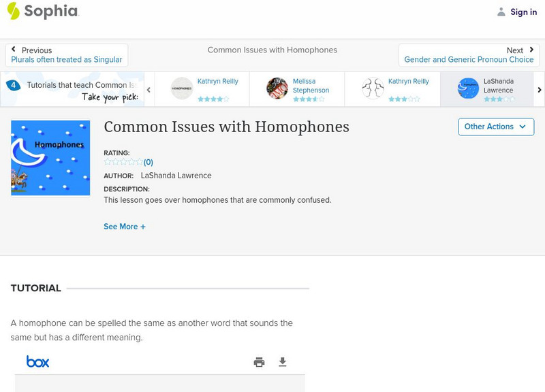Open the Other Actions dropdown
Screen dimensions: 545x392
(x=495, y=127)
